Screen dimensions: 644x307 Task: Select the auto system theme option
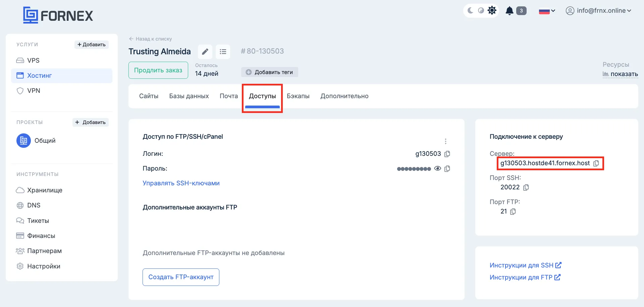click(481, 11)
